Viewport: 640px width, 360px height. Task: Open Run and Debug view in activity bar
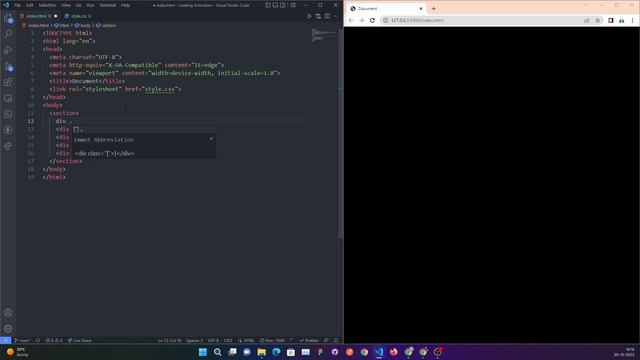(x=8, y=50)
